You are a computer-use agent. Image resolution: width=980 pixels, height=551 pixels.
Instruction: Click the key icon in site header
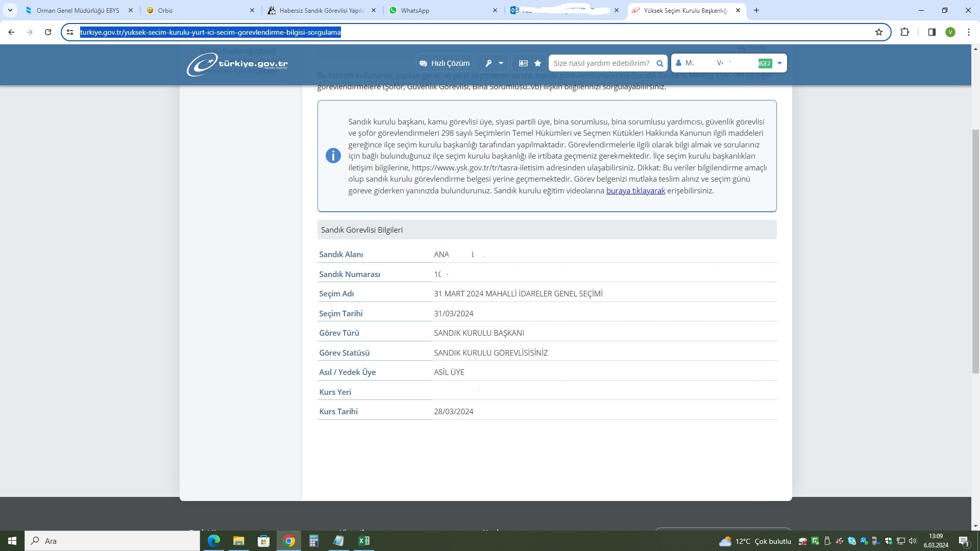point(488,63)
